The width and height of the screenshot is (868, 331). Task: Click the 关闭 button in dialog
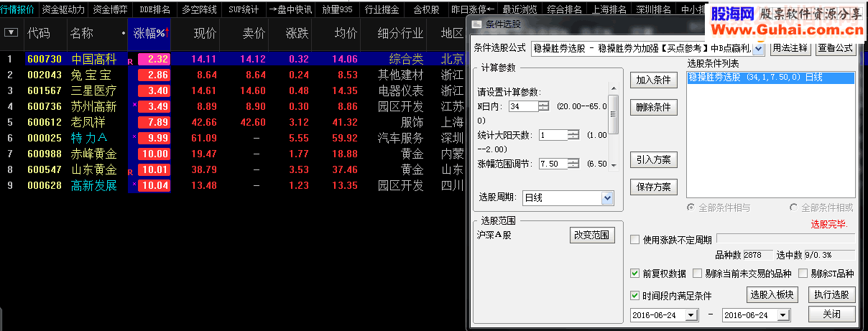[x=831, y=314]
